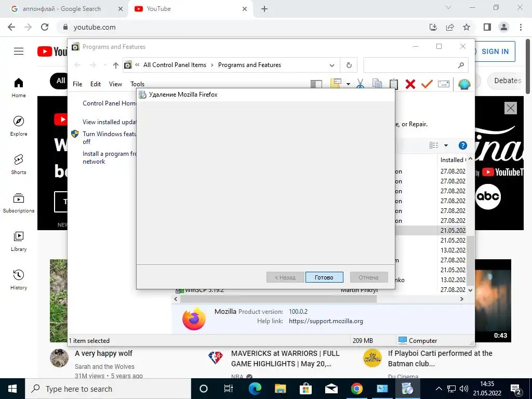Image resolution: width=532 pixels, height=399 pixels.
Task: Open Classic Shell settings shell icon
Action: click(464, 84)
